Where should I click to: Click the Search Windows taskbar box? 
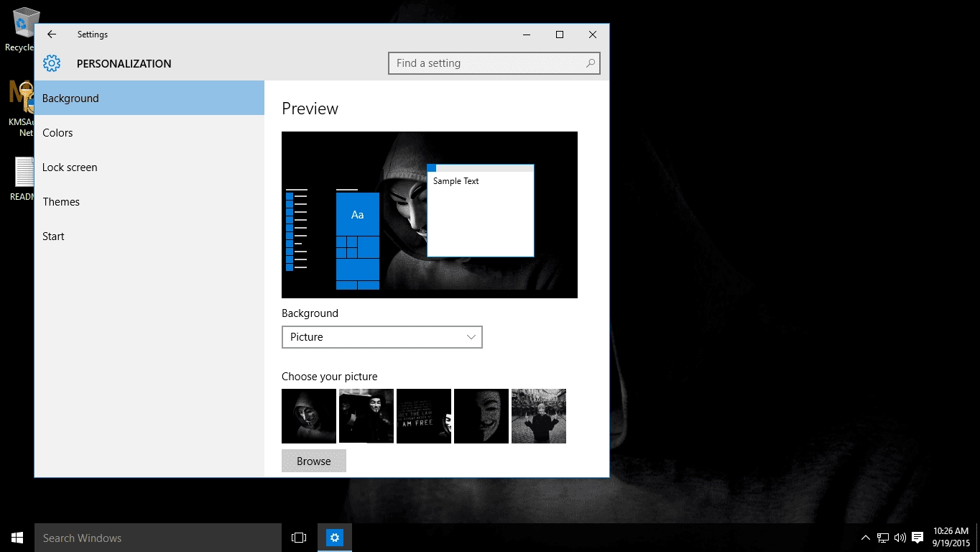tap(158, 538)
